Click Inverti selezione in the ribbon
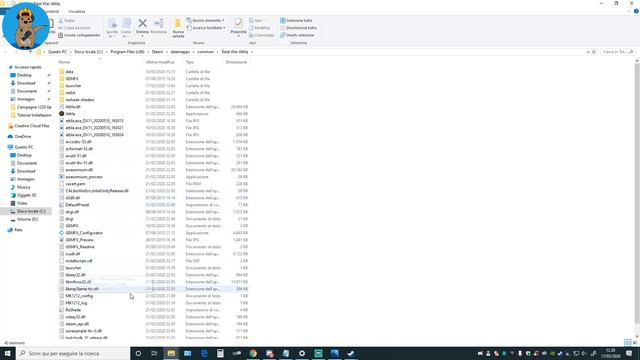Screen dimensions: 640x360 [x=297, y=35]
